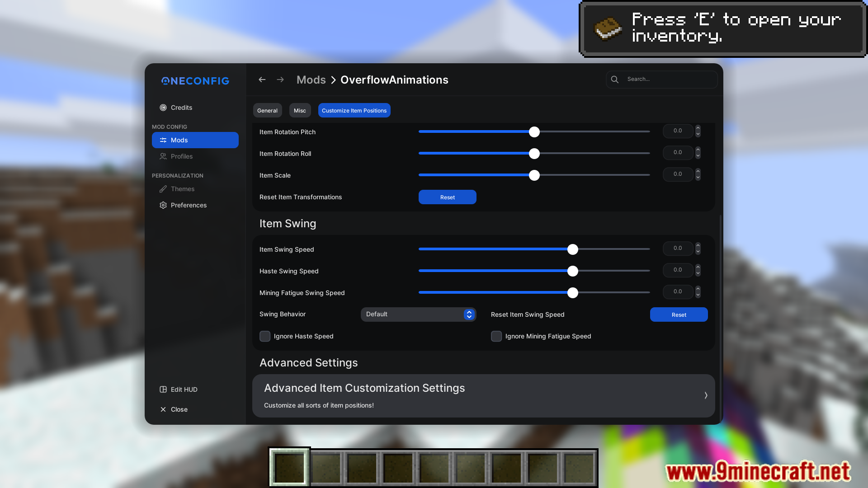Image resolution: width=868 pixels, height=488 pixels.
Task: Enable Ignore Haste Speed checkbox
Action: (x=265, y=336)
